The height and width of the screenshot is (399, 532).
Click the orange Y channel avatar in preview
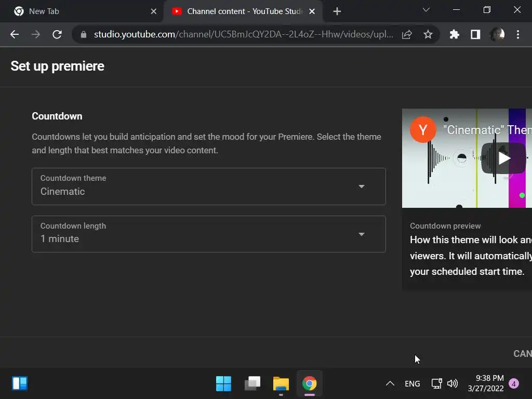point(423,129)
